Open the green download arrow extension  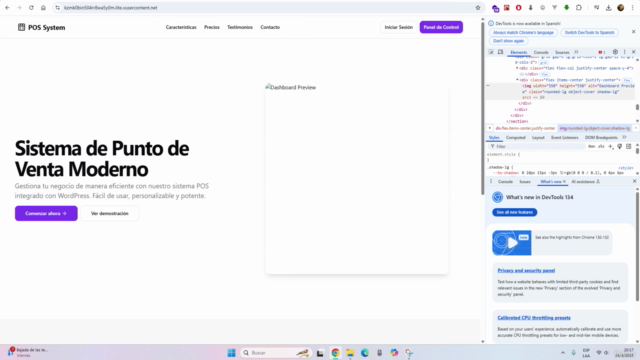click(567, 8)
